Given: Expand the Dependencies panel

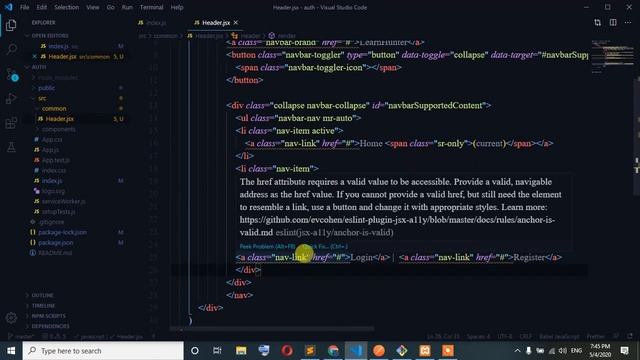Looking at the screenshot, I should click(50, 326).
